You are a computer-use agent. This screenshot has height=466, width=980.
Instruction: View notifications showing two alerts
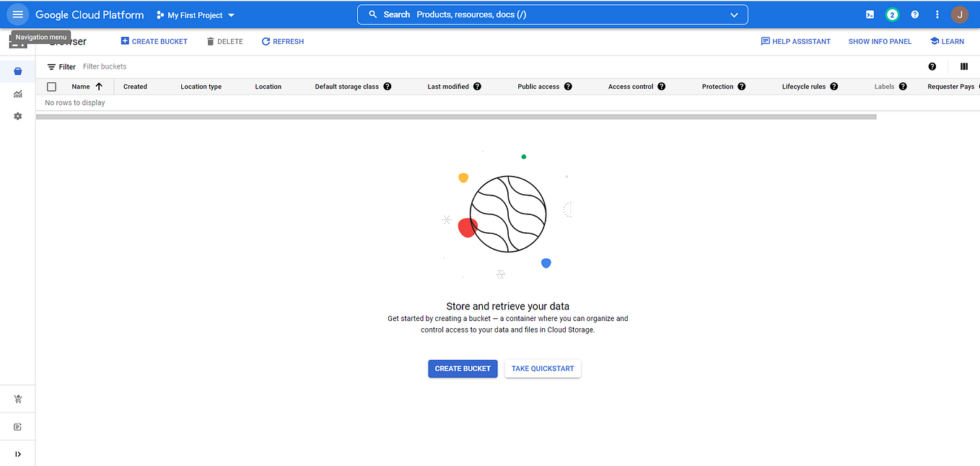pos(892,14)
